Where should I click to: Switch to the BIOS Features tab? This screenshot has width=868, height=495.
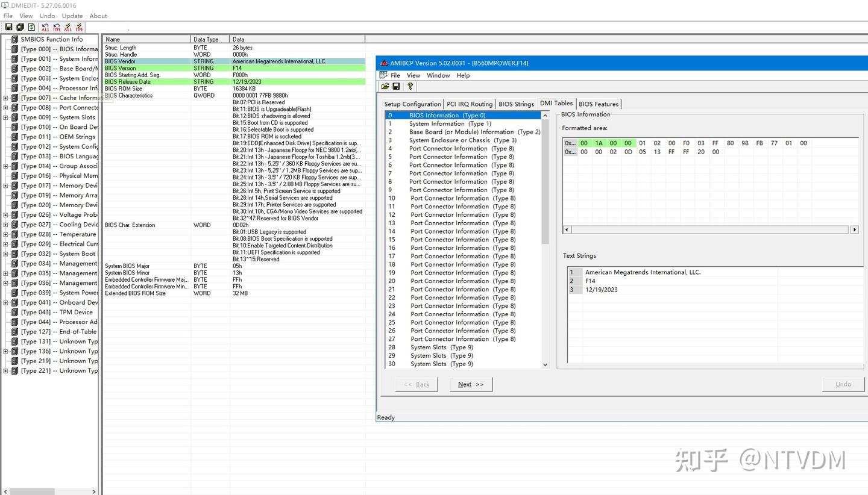coord(598,104)
